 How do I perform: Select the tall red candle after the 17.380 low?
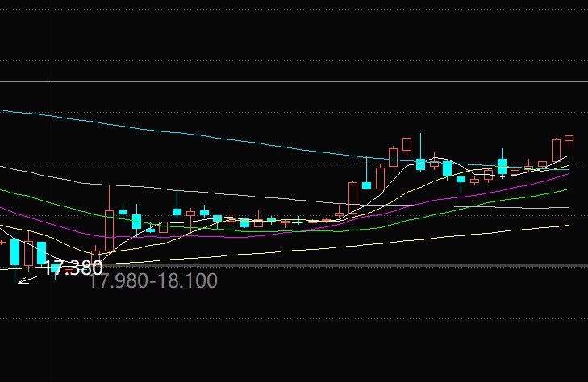[109, 230]
